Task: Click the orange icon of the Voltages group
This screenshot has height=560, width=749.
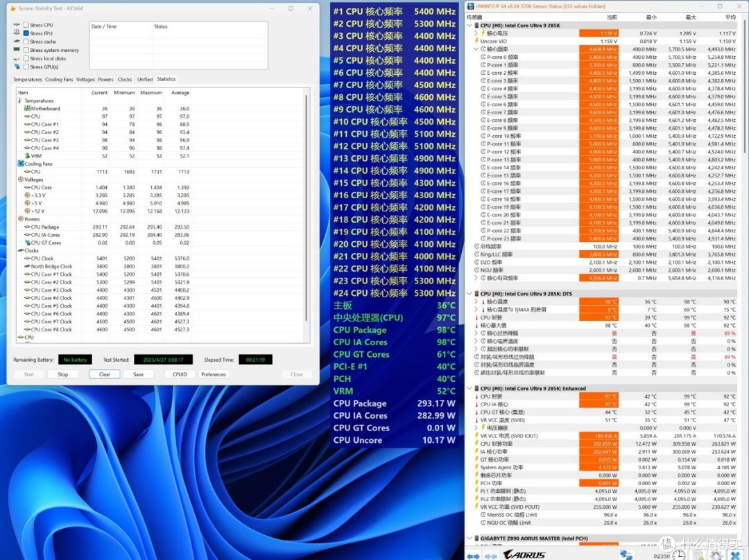Action: click(21, 180)
